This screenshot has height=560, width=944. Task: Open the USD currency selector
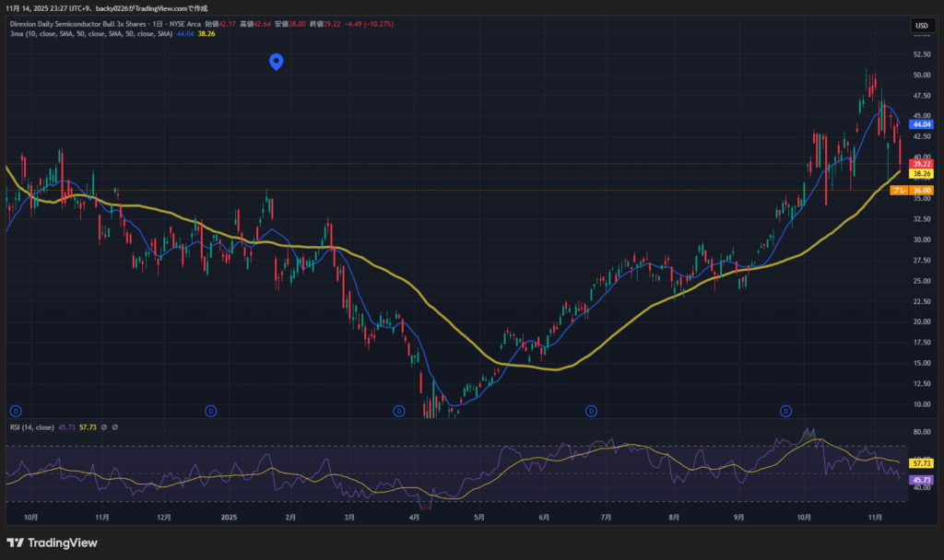[x=921, y=25]
